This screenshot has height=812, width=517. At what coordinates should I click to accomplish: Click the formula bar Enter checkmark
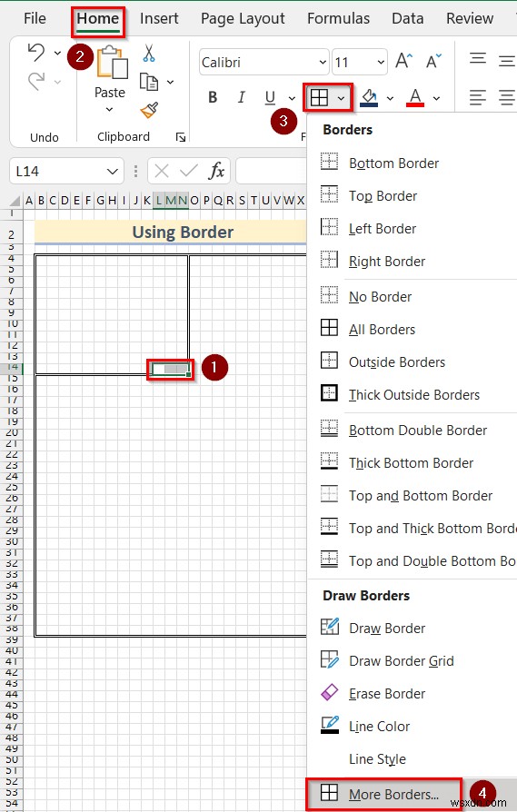(x=188, y=171)
